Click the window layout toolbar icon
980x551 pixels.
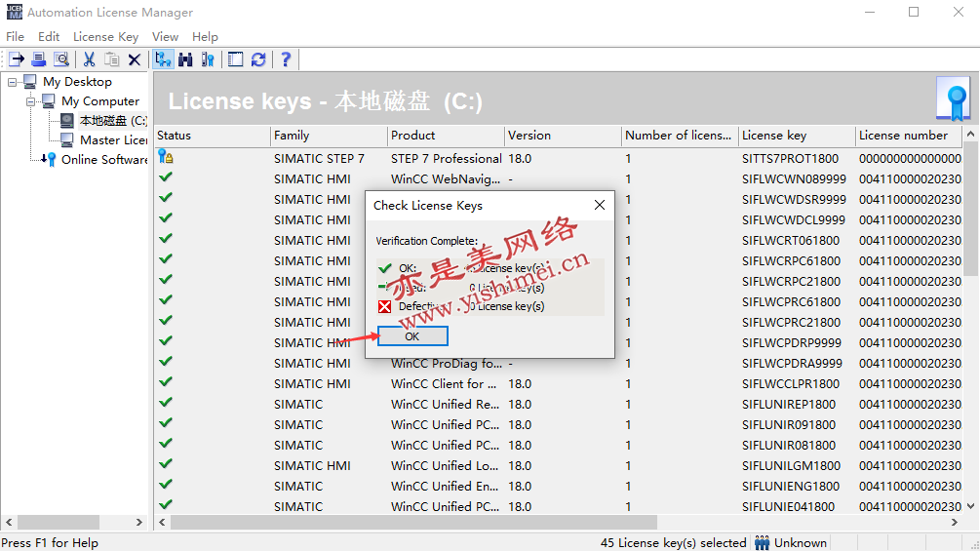(x=236, y=59)
